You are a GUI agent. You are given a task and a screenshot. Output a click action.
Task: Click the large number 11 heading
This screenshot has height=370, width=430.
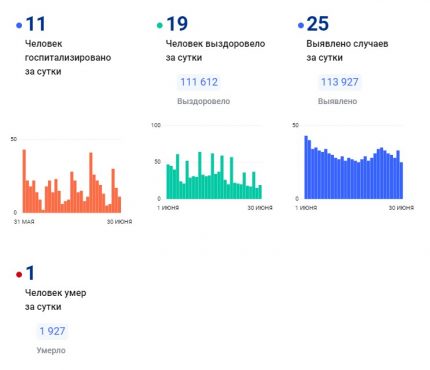(x=35, y=24)
